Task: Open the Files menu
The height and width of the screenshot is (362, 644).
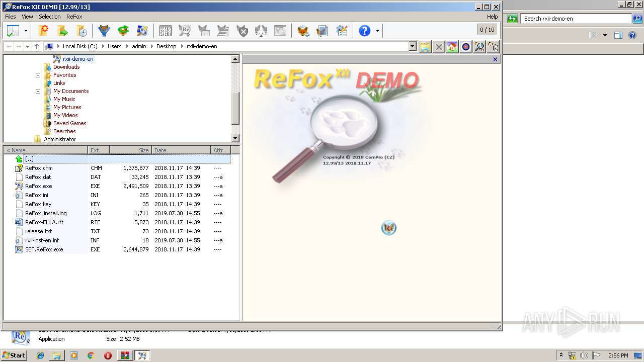Action: pos(10,17)
